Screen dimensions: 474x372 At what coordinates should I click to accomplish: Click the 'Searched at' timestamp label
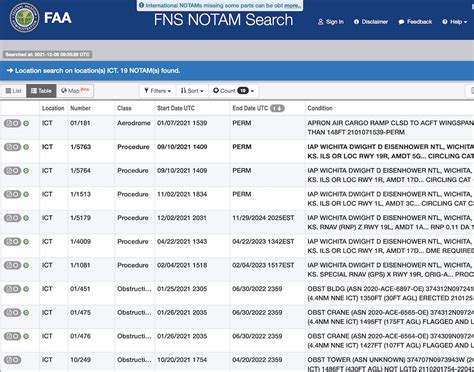pos(47,54)
